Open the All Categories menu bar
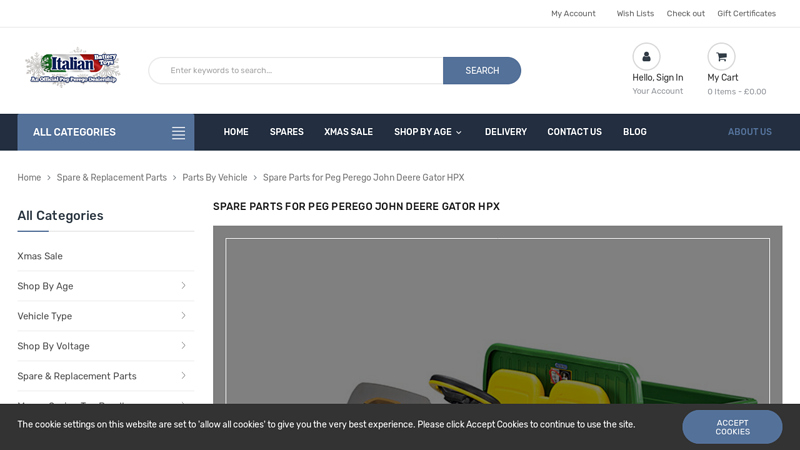This screenshot has width=800, height=450. pos(106,132)
